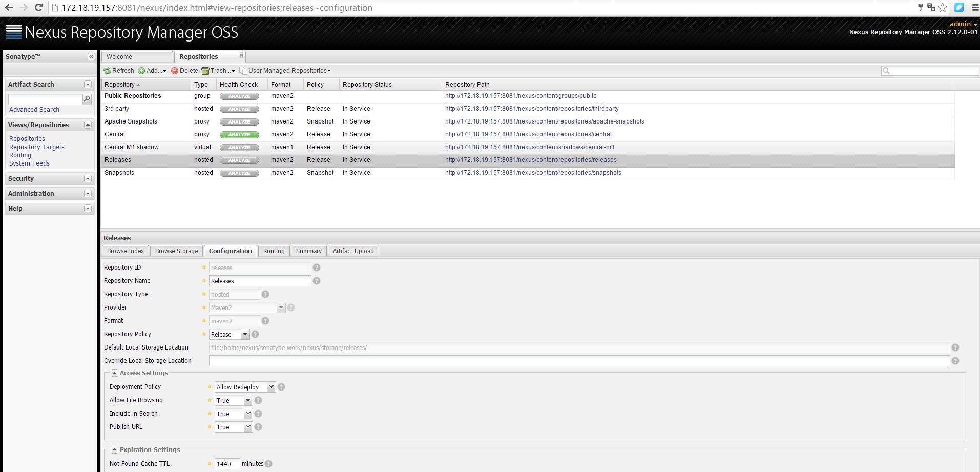This screenshot has height=472, width=980.
Task: Switch to the Welcome tab
Action: 137,57
